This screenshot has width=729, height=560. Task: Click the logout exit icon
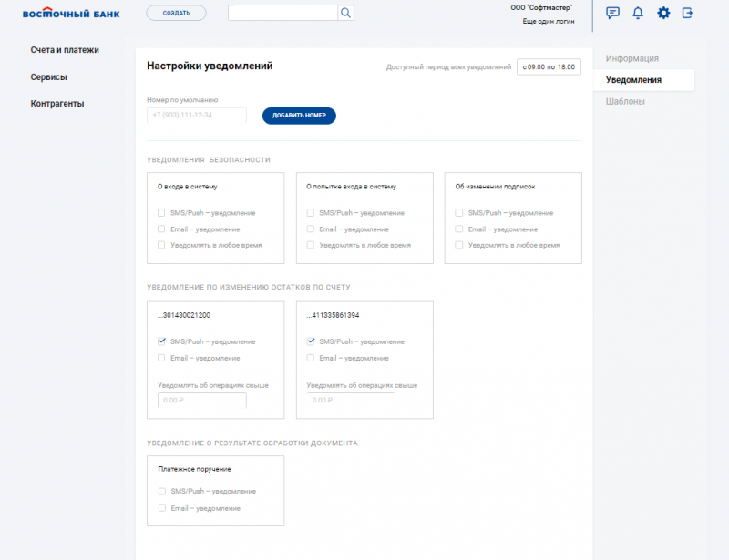[x=688, y=13]
